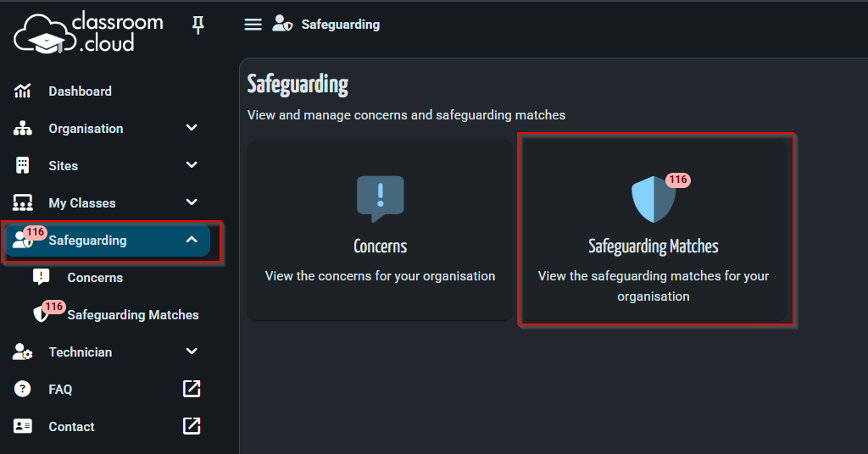This screenshot has height=454, width=868.
Task: Open the My Classes menu item
Action: 82,203
